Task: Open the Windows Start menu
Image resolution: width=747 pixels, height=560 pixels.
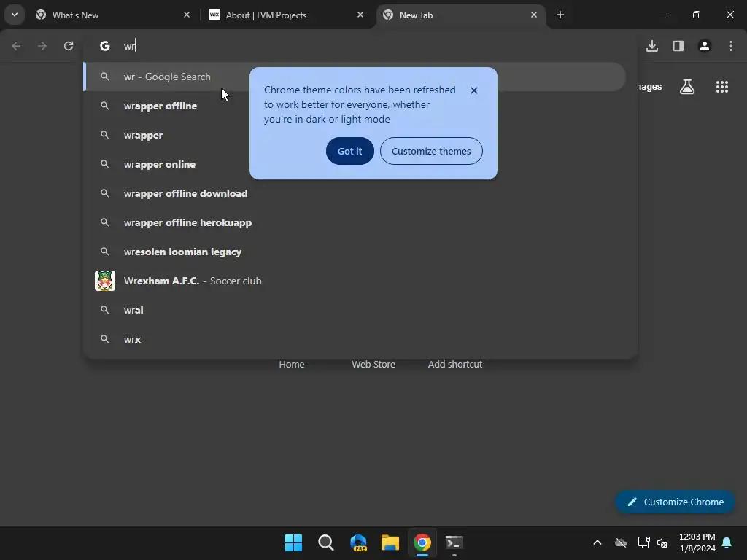Action: coord(293,542)
